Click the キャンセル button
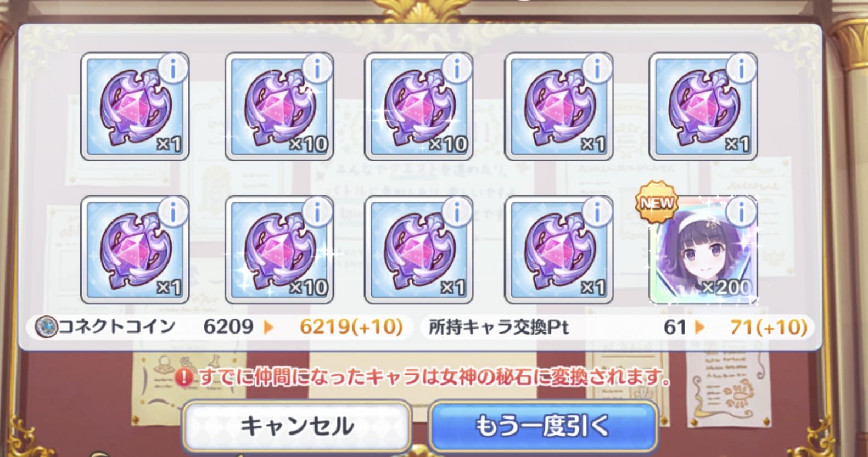Image resolution: width=868 pixels, height=457 pixels. coord(297,426)
